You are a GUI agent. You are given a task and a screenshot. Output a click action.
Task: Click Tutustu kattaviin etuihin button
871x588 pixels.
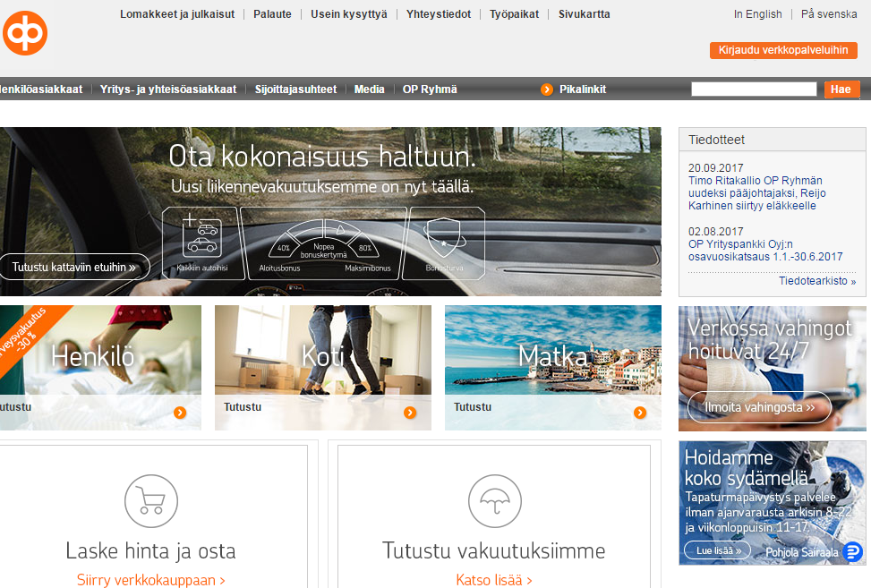coord(74,267)
